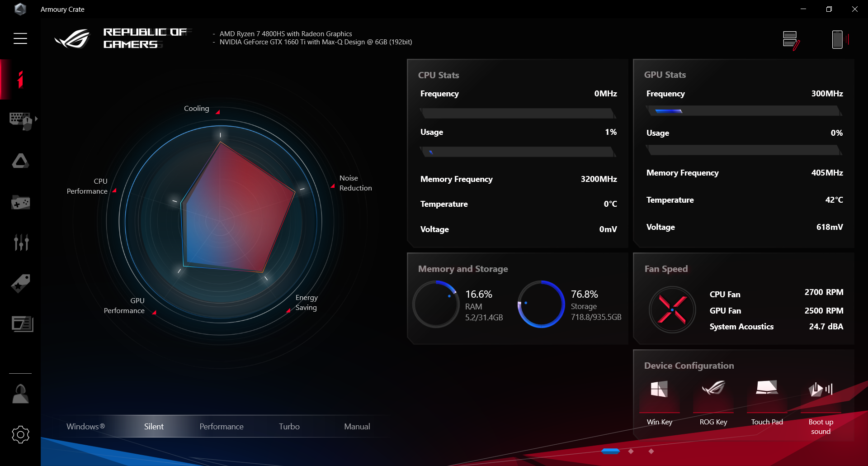Click the Armoury Crate title bar icon
The width and height of the screenshot is (868, 466).
20,9
